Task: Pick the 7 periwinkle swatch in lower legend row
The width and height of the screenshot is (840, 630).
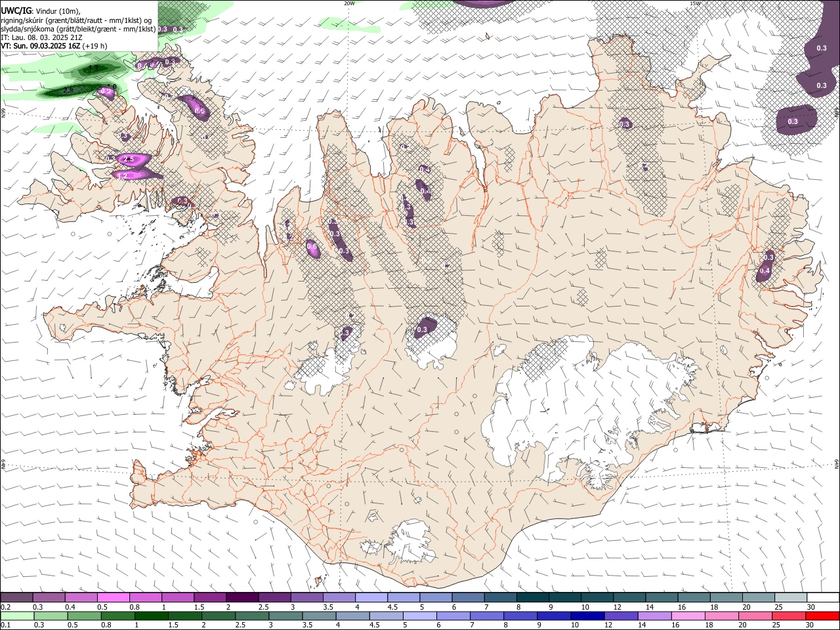Action: click(486, 616)
